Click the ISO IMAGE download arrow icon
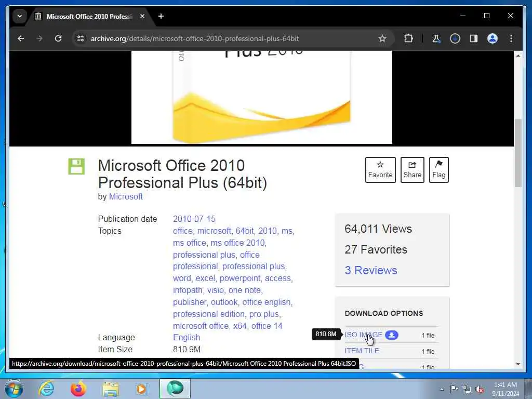Screen dimensions: 532x399 click(392, 335)
